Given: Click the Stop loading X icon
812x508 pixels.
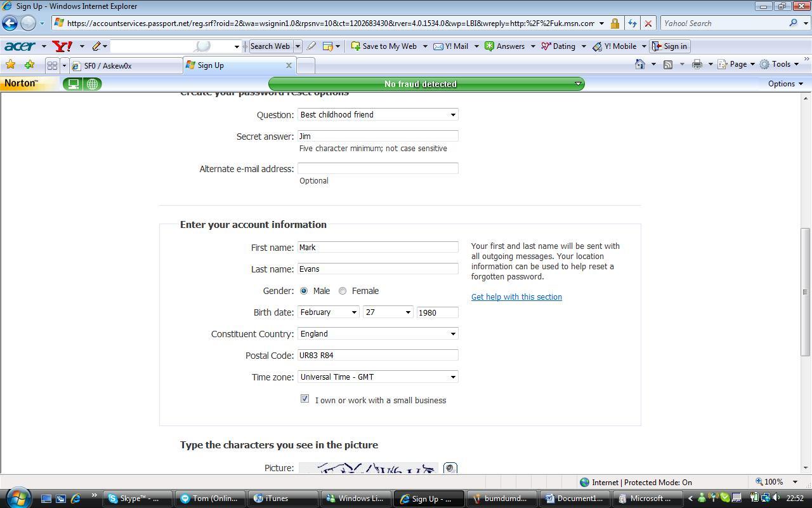Looking at the screenshot, I should tap(648, 23).
